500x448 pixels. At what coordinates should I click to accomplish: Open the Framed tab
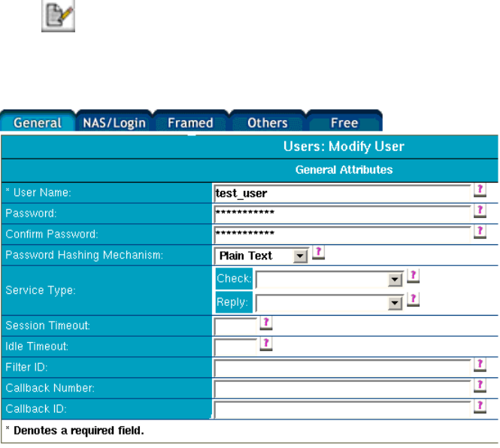tap(191, 121)
